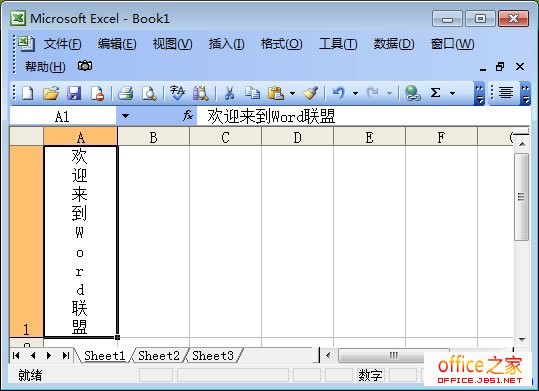Open the Redo history dropdown arrow
The height and width of the screenshot is (391, 539).
tap(389, 93)
